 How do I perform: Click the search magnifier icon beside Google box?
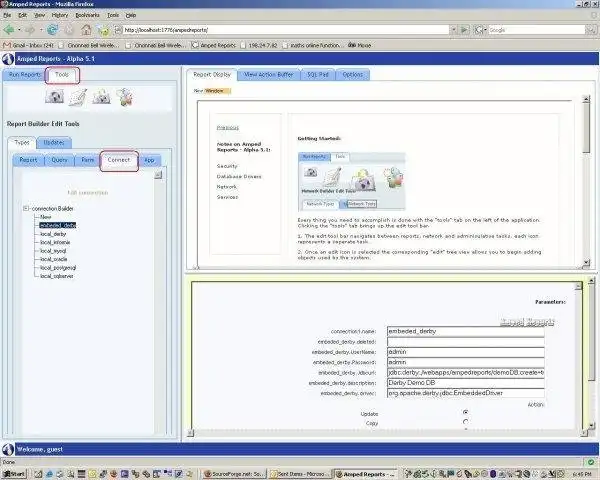click(x=591, y=29)
